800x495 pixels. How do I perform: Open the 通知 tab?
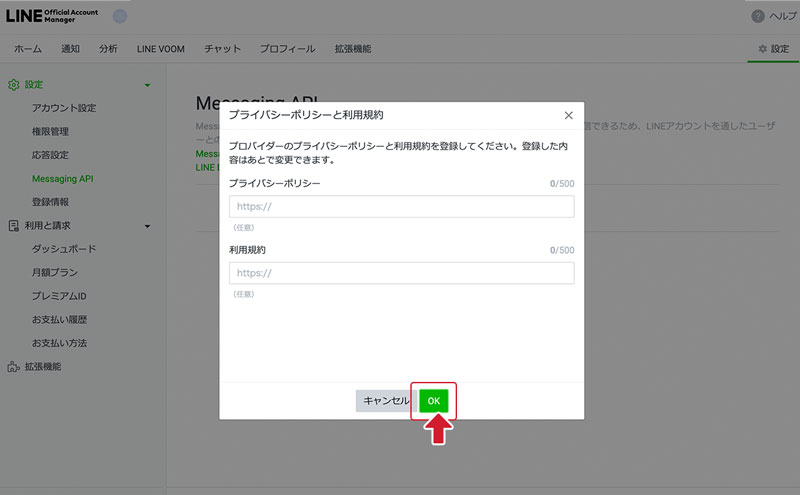pyautogui.click(x=70, y=49)
